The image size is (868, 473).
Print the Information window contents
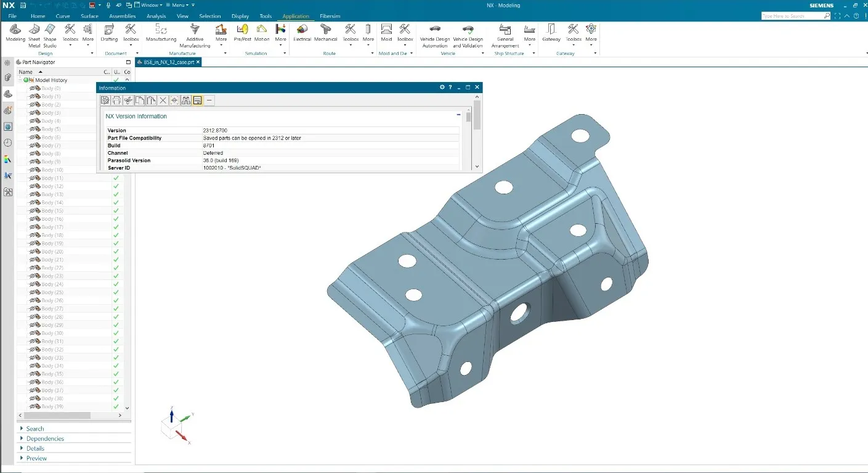click(116, 100)
